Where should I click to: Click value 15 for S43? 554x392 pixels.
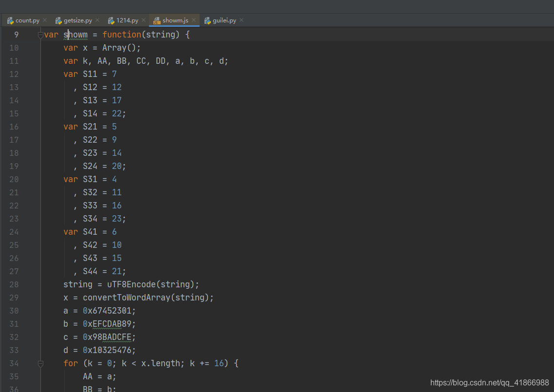(x=117, y=258)
